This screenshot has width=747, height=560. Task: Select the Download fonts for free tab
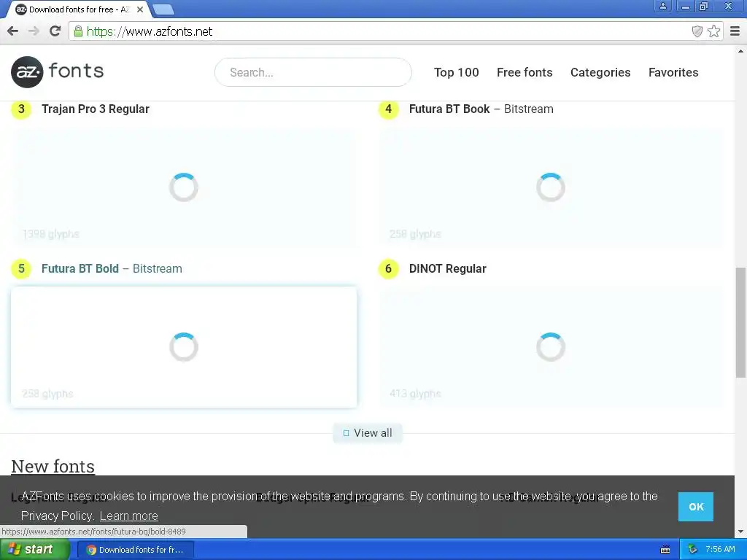79,9
